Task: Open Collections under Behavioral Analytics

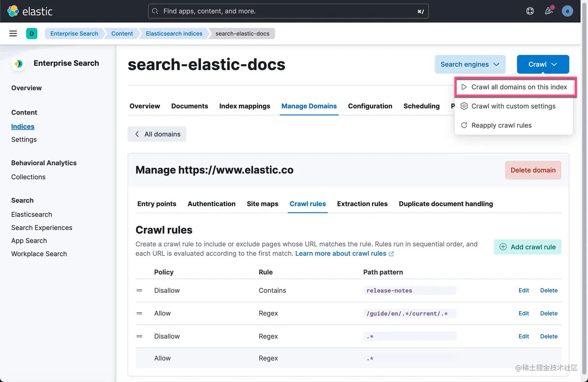Action: pyautogui.click(x=28, y=177)
